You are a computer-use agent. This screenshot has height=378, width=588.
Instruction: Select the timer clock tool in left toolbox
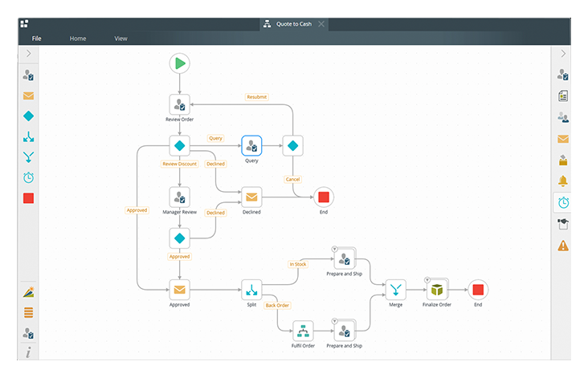[x=28, y=177]
